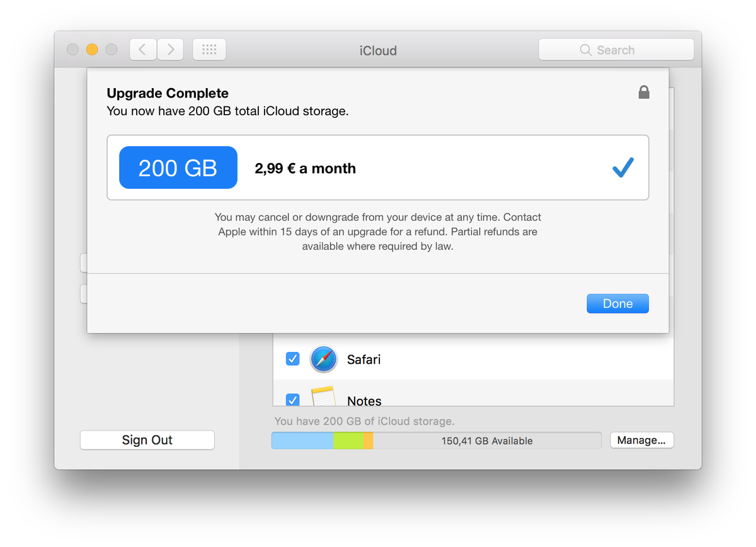Go back with the left arrow toolbar button
Viewport: 756px width, 547px height.
pyautogui.click(x=143, y=50)
